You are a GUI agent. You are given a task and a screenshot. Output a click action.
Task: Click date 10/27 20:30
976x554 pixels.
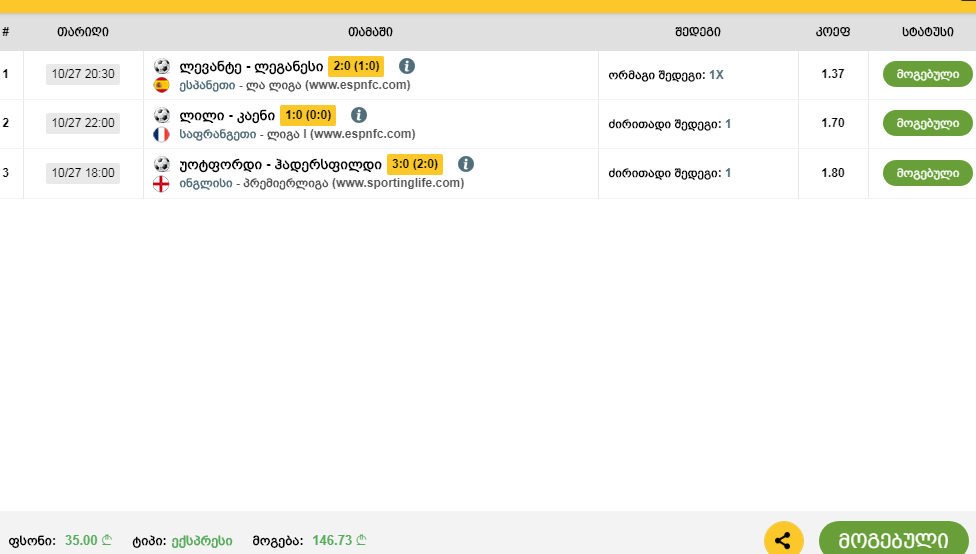[83, 74]
